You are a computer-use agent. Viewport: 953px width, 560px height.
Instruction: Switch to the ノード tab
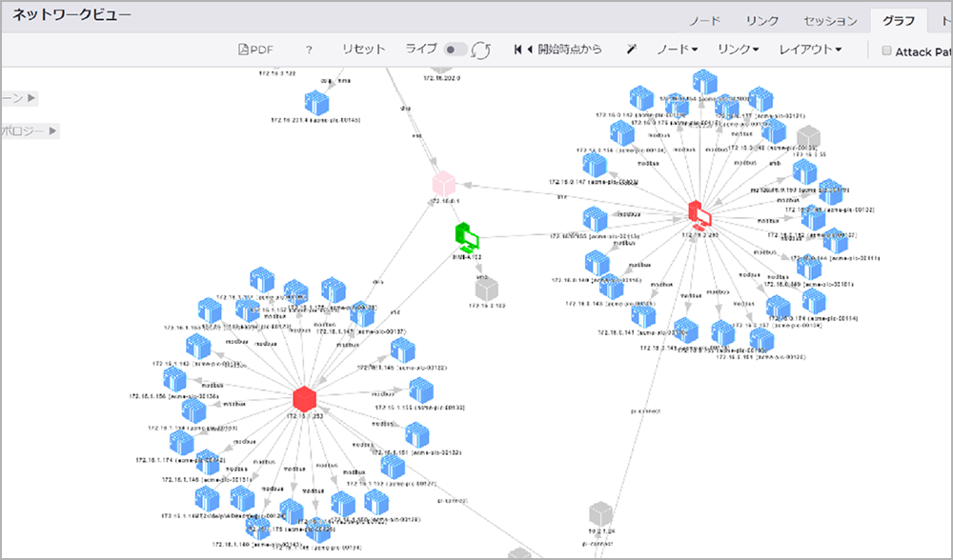[704, 21]
